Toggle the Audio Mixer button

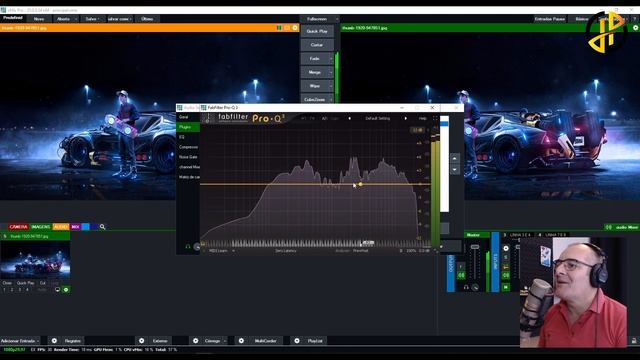(621, 227)
